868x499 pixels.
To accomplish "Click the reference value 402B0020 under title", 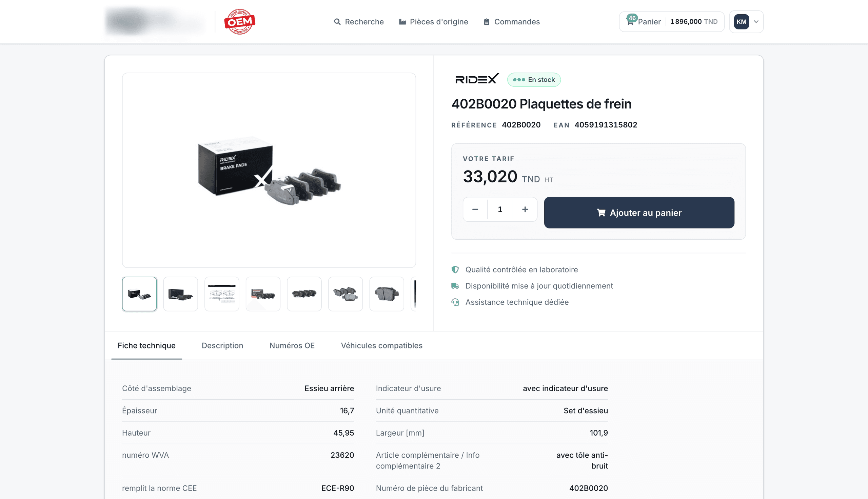I will coord(521,125).
